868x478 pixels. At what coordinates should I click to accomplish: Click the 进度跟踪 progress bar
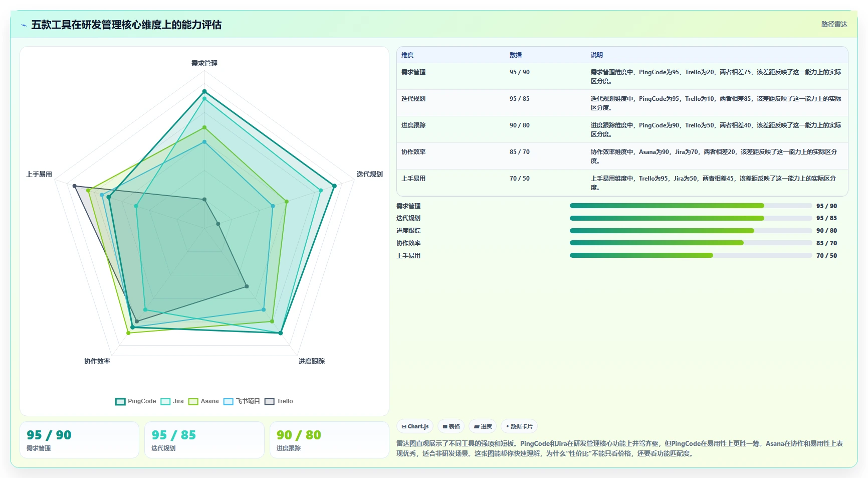tap(691, 231)
